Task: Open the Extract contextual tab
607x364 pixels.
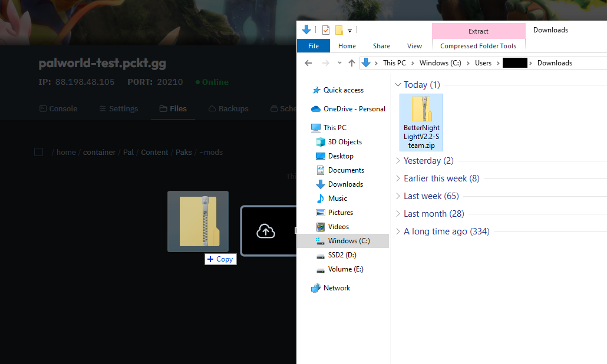Action: tap(479, 31)
